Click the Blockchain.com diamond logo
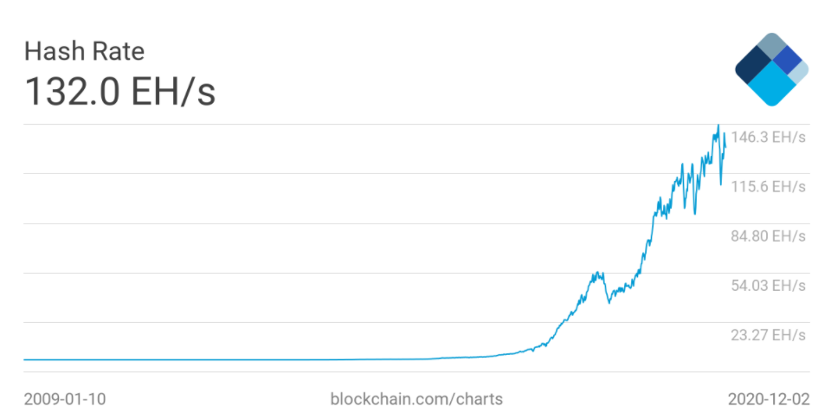This screenshot has height=412, width=830. coord(771,69)
